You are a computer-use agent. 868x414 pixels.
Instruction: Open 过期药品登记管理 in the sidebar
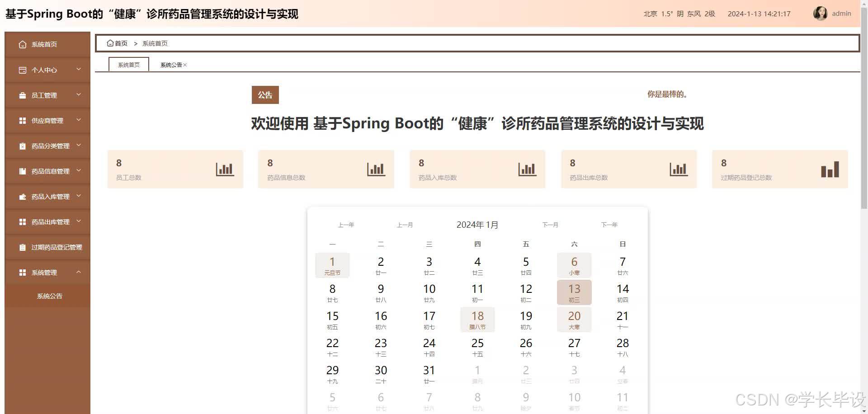(x=47, y=247)
